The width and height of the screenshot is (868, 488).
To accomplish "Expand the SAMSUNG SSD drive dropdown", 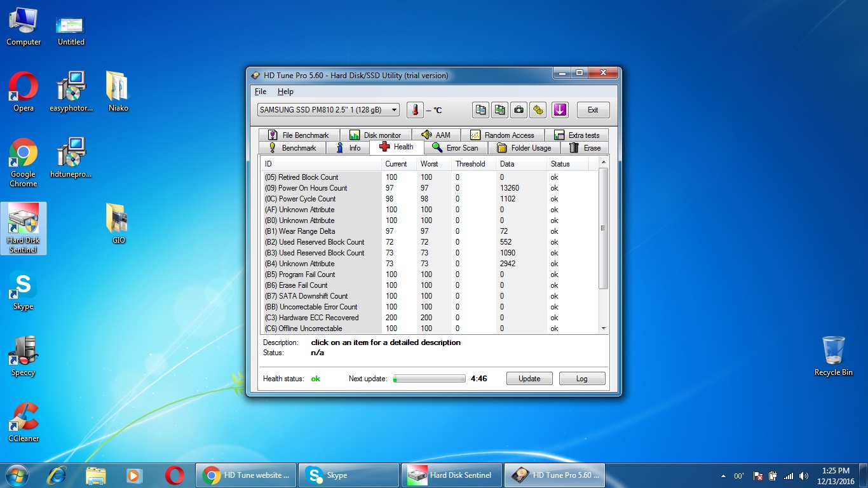I will (394, 110).
